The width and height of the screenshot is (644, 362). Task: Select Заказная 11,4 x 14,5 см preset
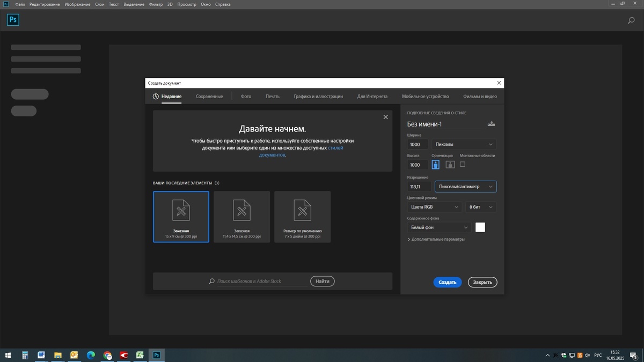tap(241, 217)
